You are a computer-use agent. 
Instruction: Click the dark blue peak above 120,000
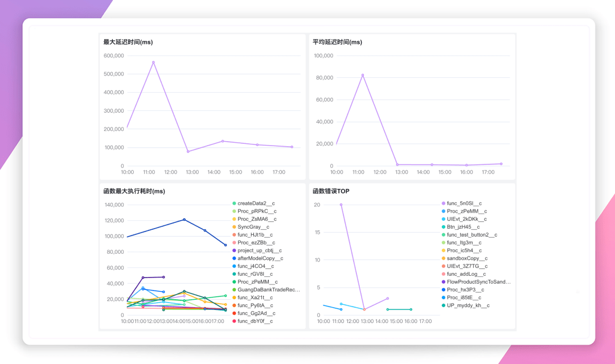pos(184,220)
